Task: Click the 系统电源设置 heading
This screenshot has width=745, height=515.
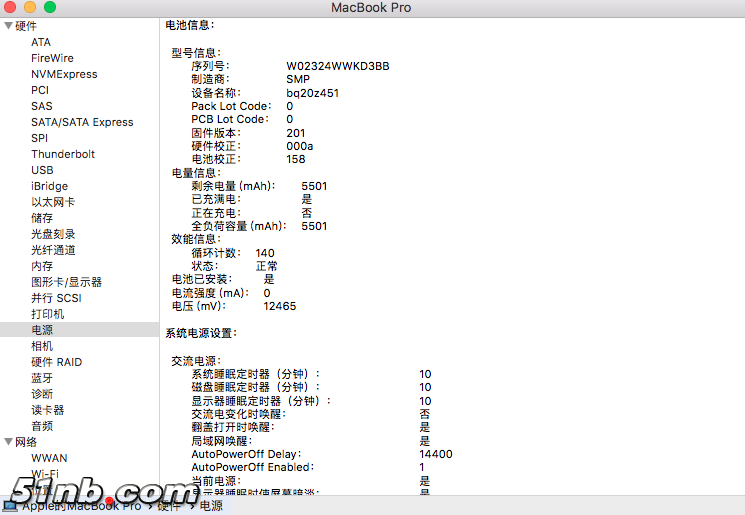Action: pos(201,333)
